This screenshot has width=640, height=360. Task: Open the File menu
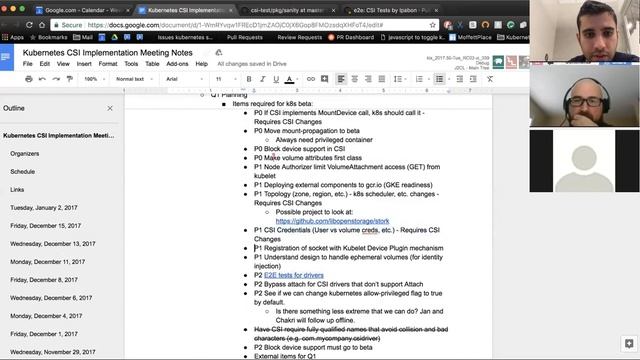pos(27,64)
